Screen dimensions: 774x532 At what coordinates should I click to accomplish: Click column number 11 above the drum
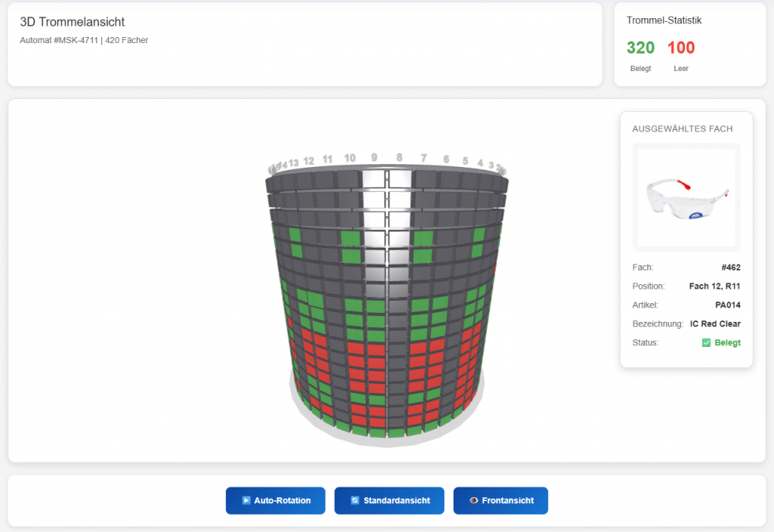pyautogui.click(x=327, y=159)
